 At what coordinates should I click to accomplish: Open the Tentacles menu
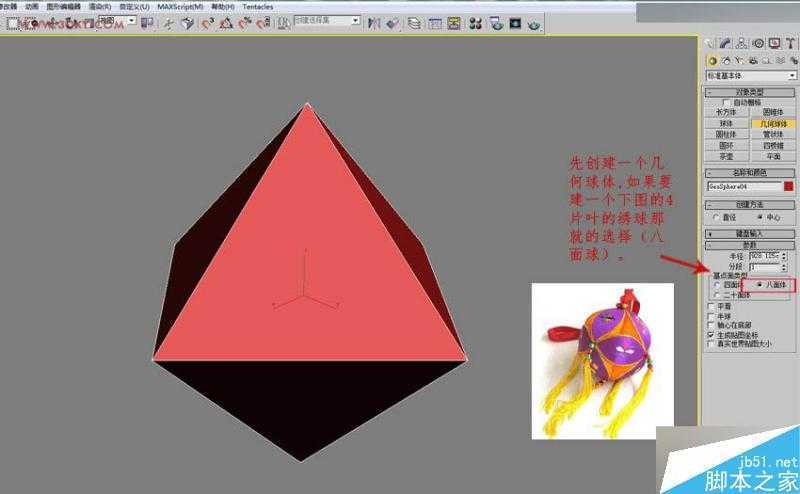point(258,7)
